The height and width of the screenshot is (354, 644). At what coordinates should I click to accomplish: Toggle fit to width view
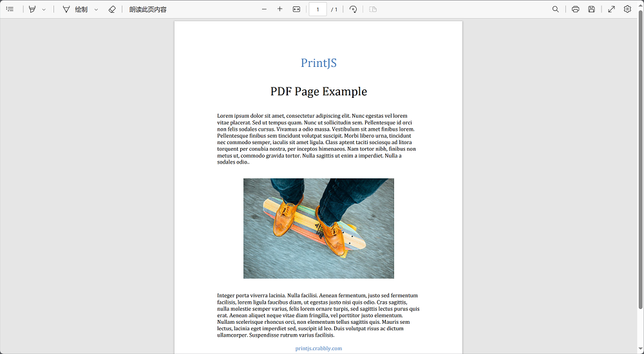[296, 9]
